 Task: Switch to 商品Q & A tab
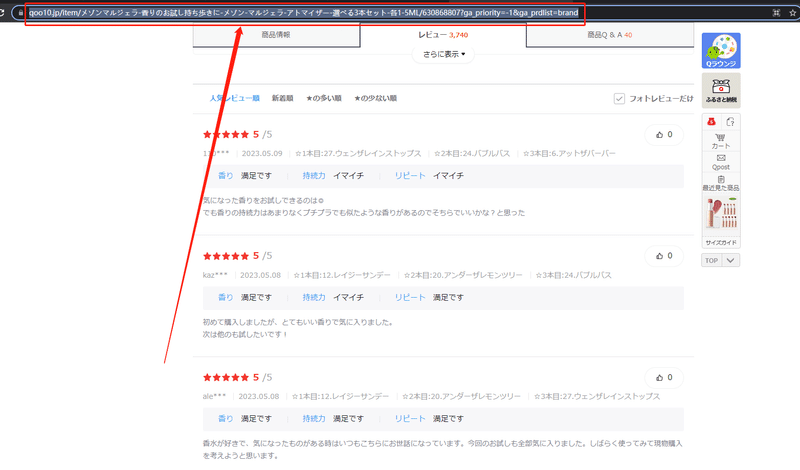click(x=610, y=35)
